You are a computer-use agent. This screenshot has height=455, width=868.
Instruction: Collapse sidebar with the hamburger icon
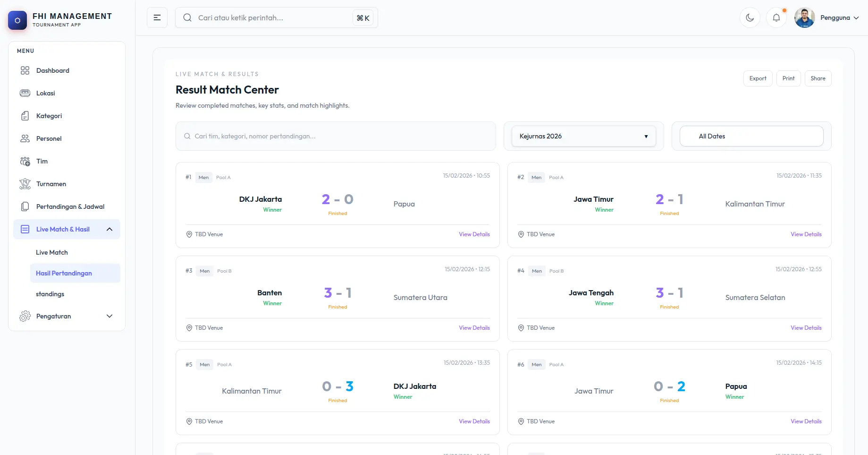(x=157, y=18)
